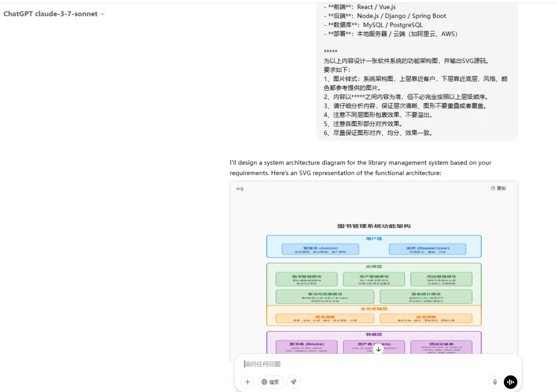Click the 本地服务器 / 云端 deployment line
The width and height of the screenshot is (557, 392).
(390, 34)
